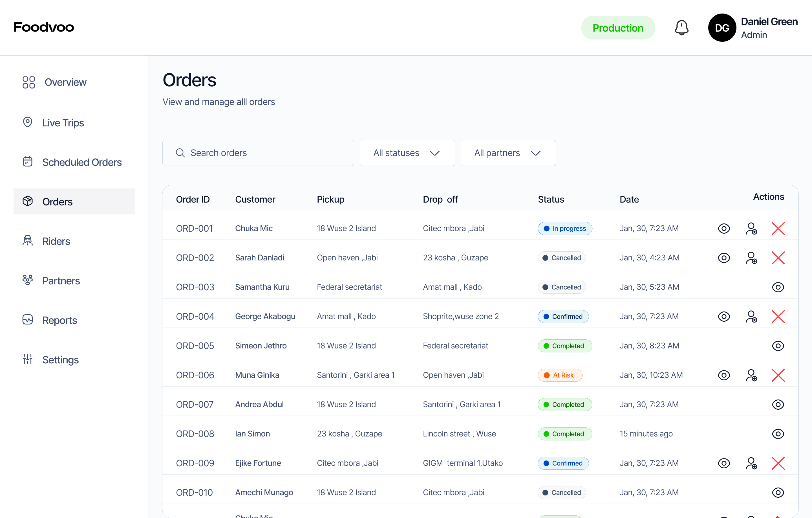Image resolution: width=812 pixels, height=518 pixels.
Task: View details of order ORD-001 eye icon
Action: 724,229
